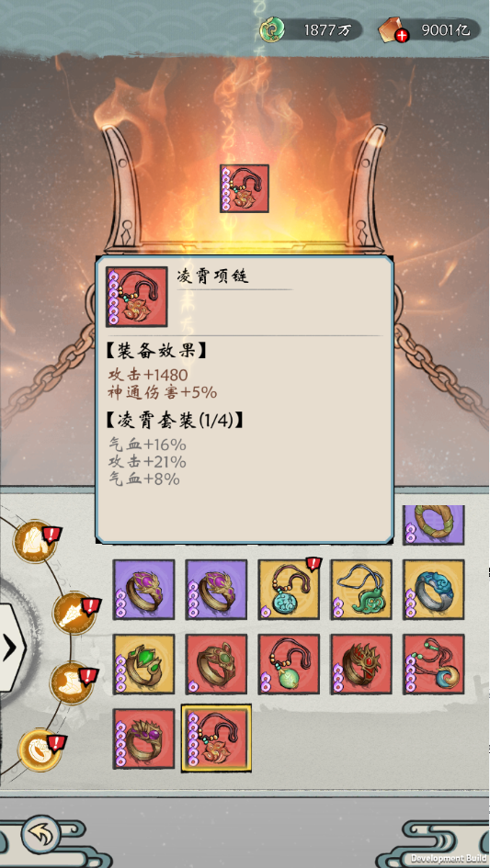Select first purple dragon ring item

[x=143, y=589]
